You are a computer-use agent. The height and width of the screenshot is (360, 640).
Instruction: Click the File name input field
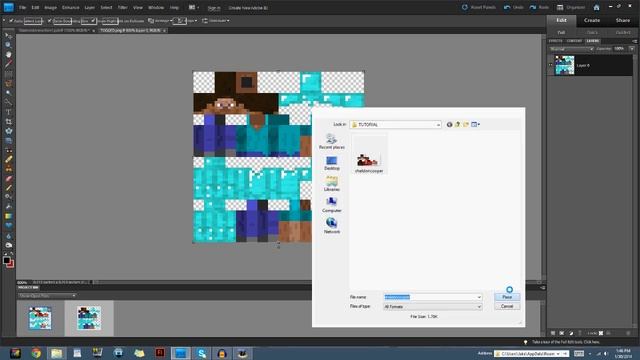coord(429,297)
